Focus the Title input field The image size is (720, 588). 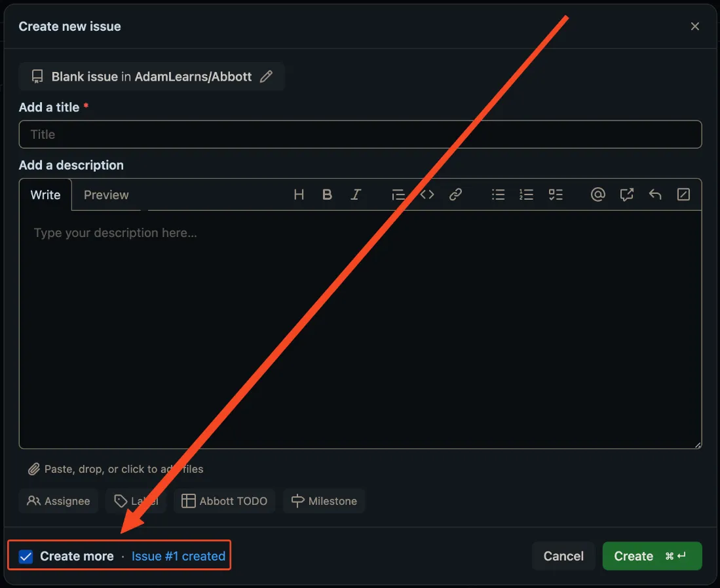pos(360,134)
